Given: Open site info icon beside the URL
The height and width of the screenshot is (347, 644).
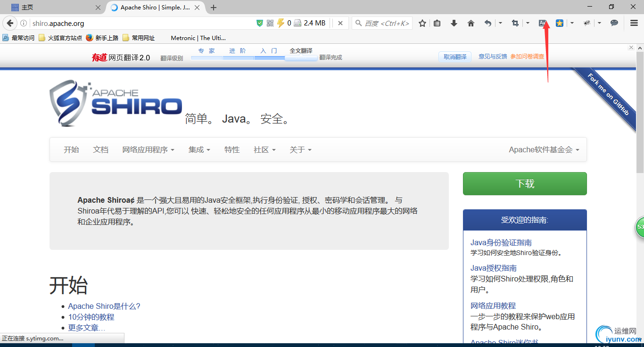Looking at the screenshot, I should click(x=24, y=23).
